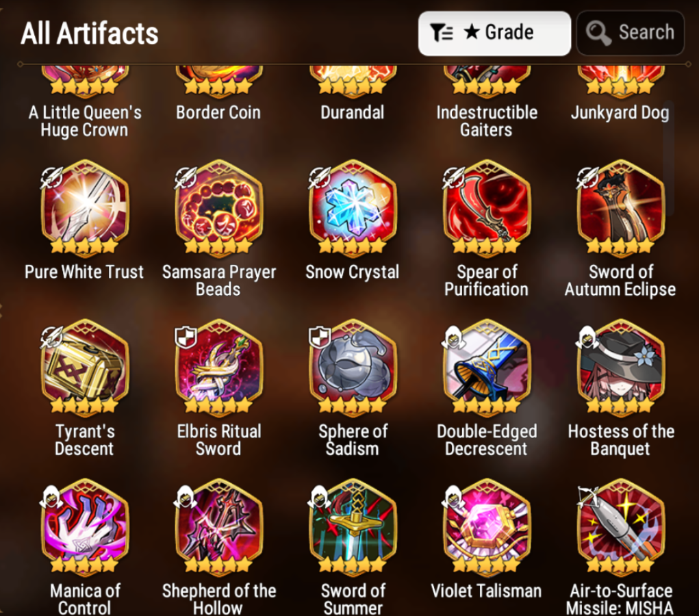Open the Sword of Autumn Eclipse artifact
699x616 pixels.
(x=620, y=207)
